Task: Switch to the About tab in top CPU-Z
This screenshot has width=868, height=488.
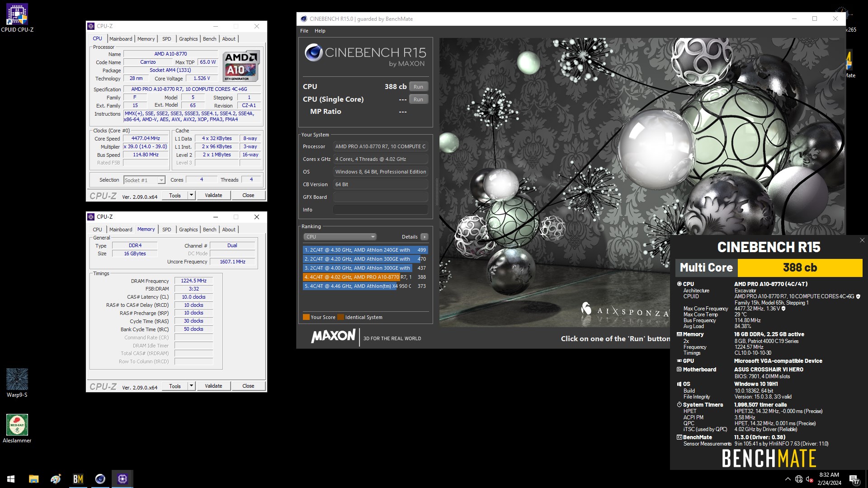Action: [229, 39]
